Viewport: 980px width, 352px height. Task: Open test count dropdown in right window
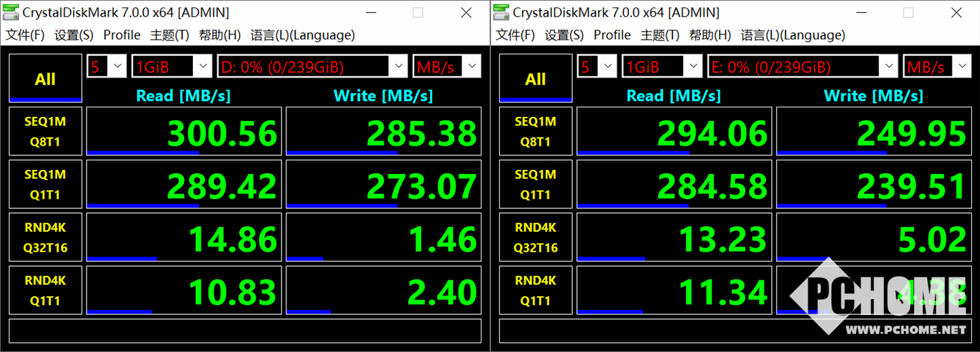click(x=597, y=67)
